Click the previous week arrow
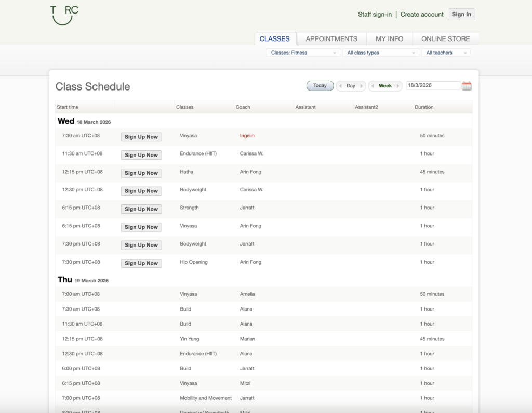This screenshot has height=413, width=532. point(373,86)
